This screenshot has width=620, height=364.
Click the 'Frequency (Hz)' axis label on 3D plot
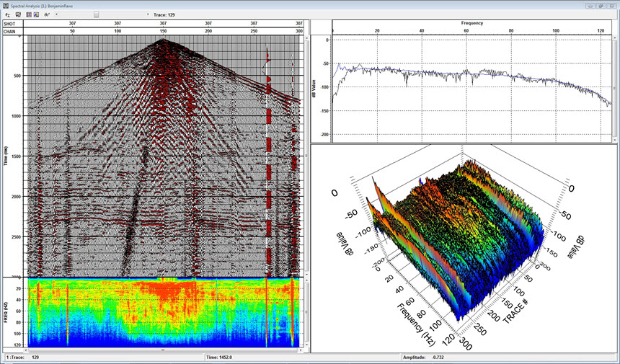[x=418, y=324]
